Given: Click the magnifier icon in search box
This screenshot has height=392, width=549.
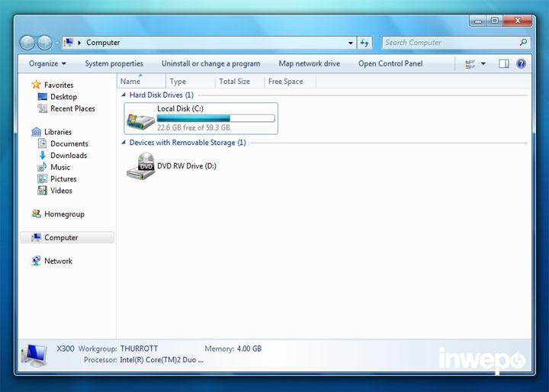Looking at the screenshot, I should pos(523,43).
